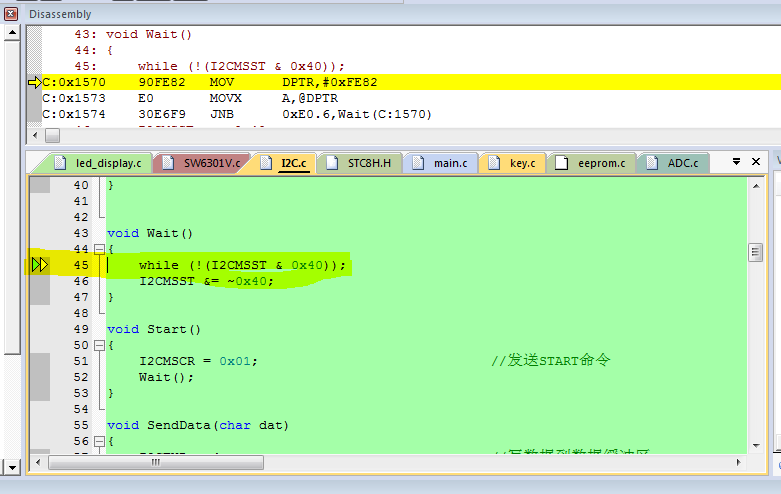Click line 43 void Wait() in editor
Image resolution: width=781 pixels, height=494 pixels.
tap(150, 233)
